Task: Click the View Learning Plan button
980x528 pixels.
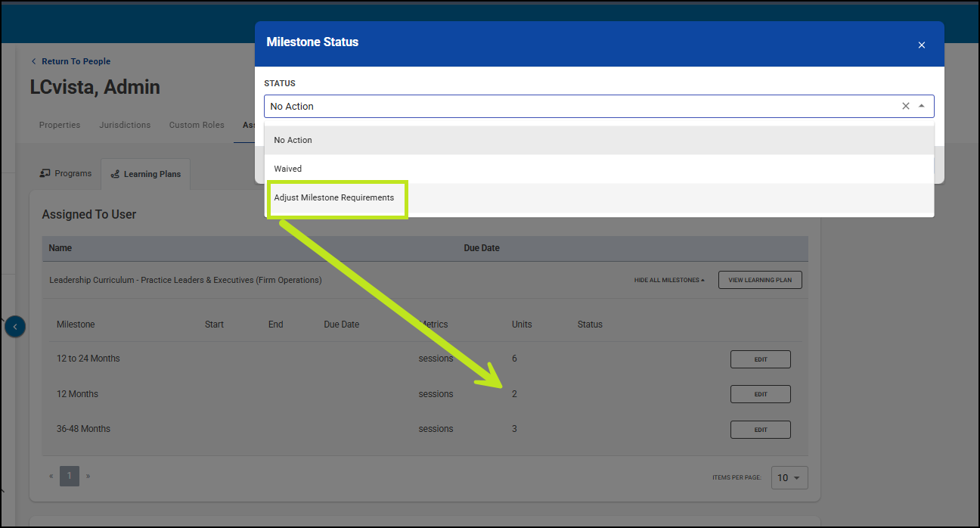Action: [759, 280]
